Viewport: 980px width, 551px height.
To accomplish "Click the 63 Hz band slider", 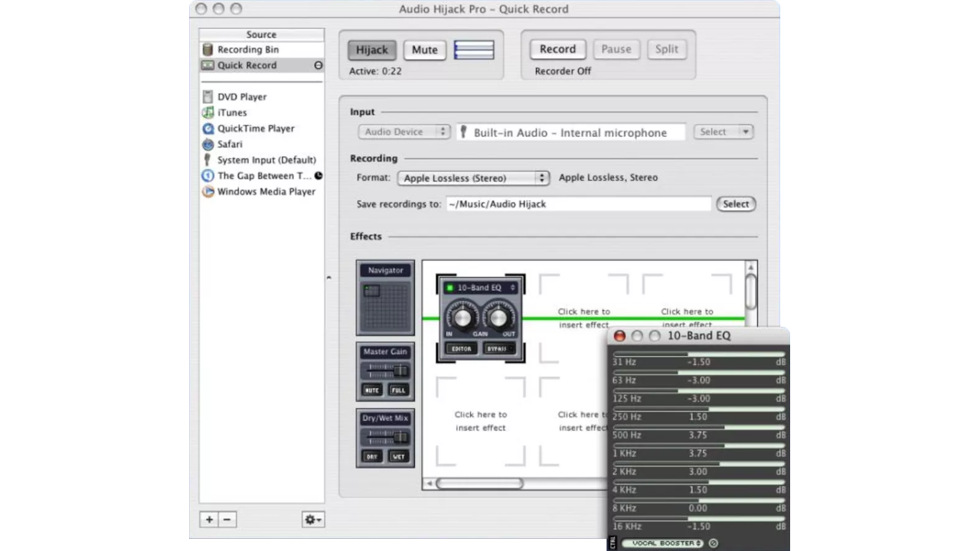I will tap(697, 373).
